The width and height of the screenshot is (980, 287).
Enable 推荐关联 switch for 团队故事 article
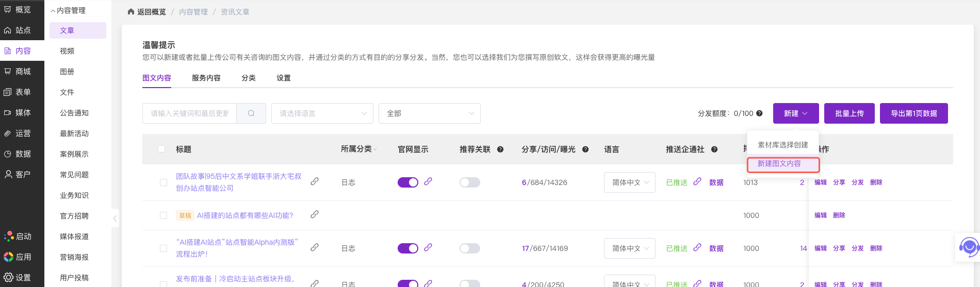point(469,182)
